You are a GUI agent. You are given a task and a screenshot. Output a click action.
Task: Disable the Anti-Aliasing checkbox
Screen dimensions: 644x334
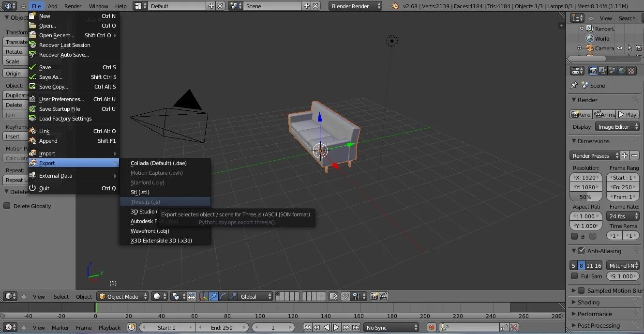(582, 251)
